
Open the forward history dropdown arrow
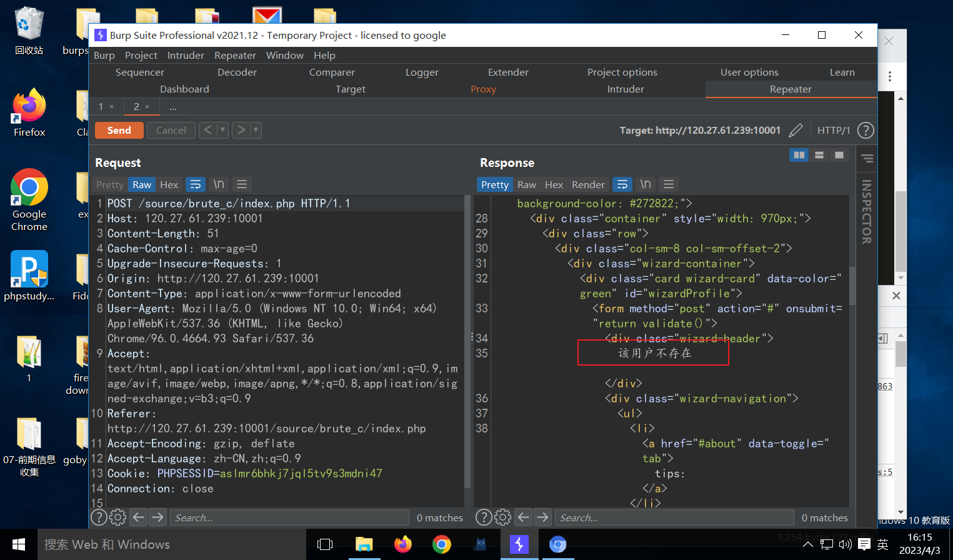[256, 130]
